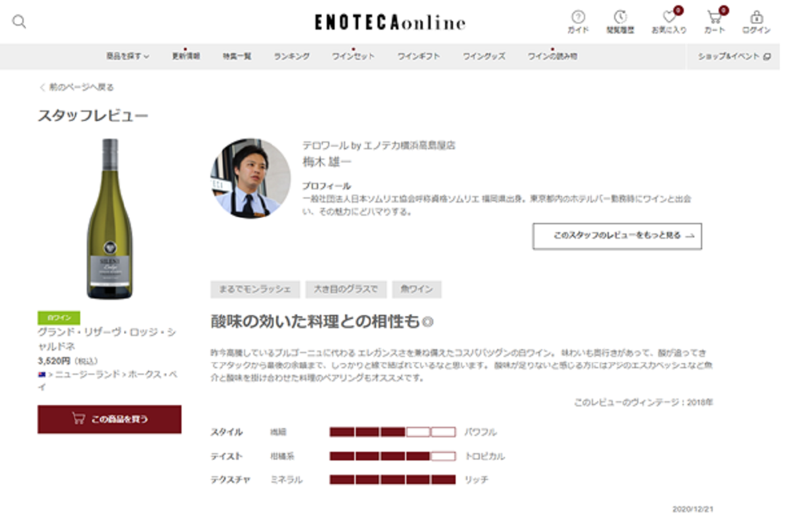The image size is (789, 532).
Task: Select the まるでモンラッシェ tag
Action: [255, 289]
